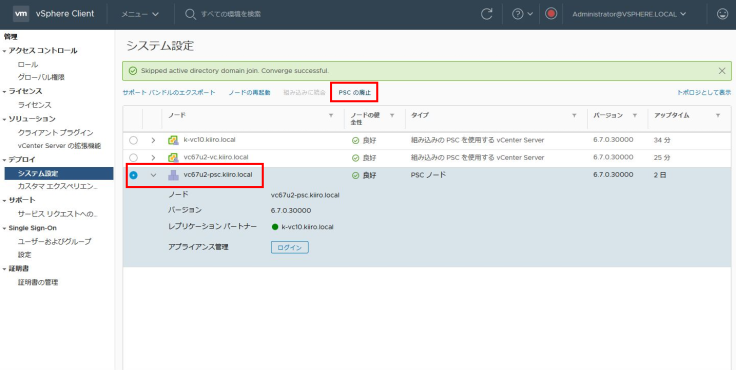The width and height of the screenshot is (736, 370).
Task: Open the help question mark icon
Action: coord(517,14)
